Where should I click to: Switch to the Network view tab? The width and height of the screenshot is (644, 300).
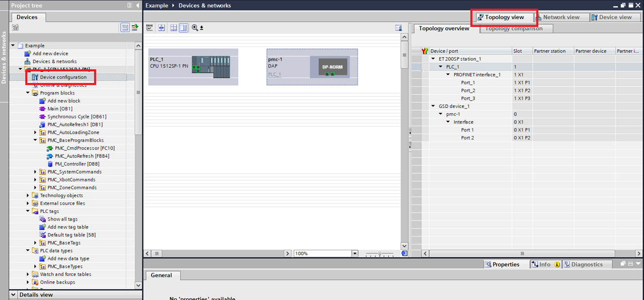point(560,17)
